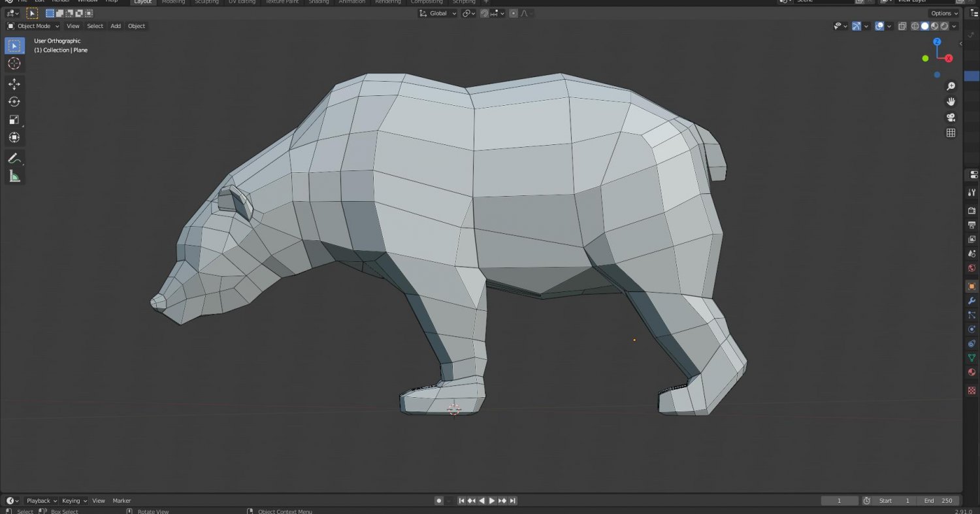Toggle the Show Overlays button

[x=879, y=26]
